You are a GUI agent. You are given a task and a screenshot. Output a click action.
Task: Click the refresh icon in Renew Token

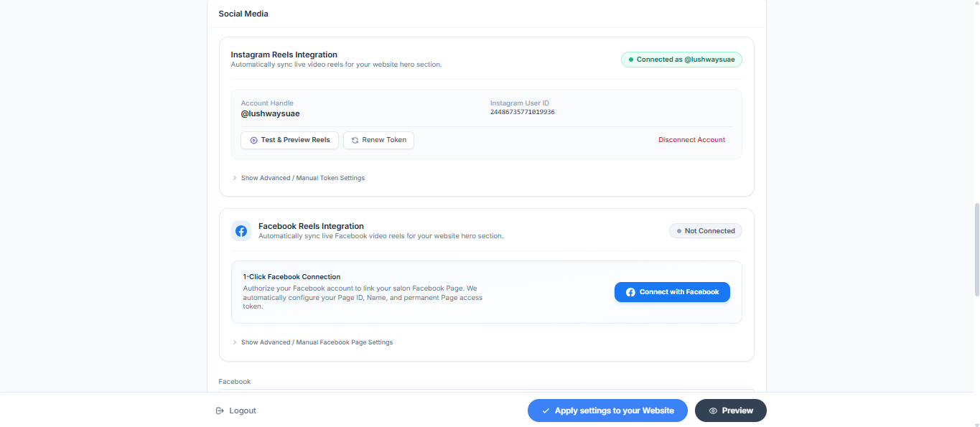coord(355,140)
